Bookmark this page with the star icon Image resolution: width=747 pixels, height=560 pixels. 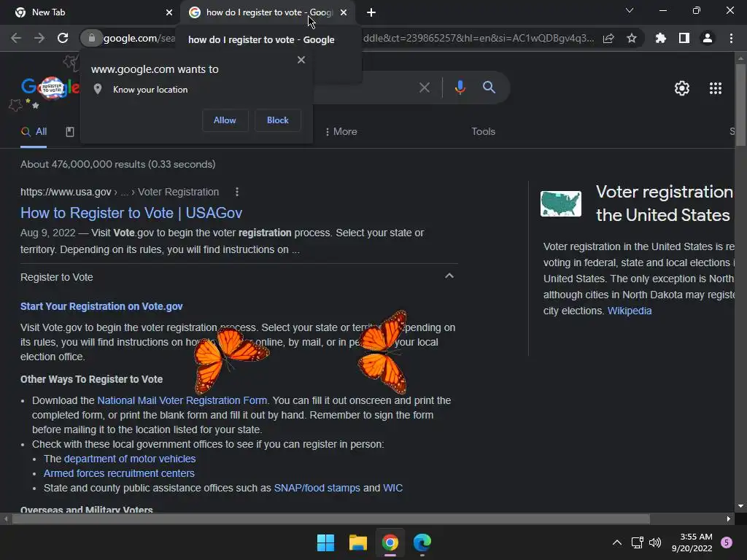pyautogui.click(x=632, y=38)
